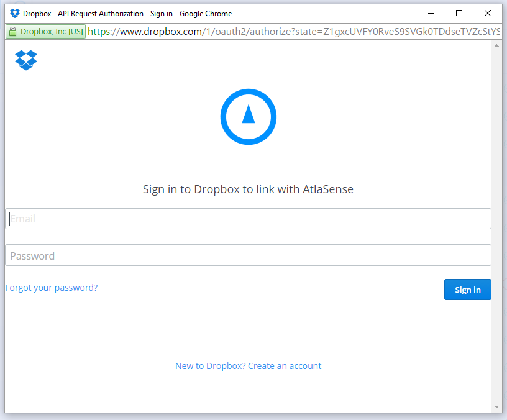Open Create an account link
Viewport: 507px width, 420px height.
click(x=249, y=366)
